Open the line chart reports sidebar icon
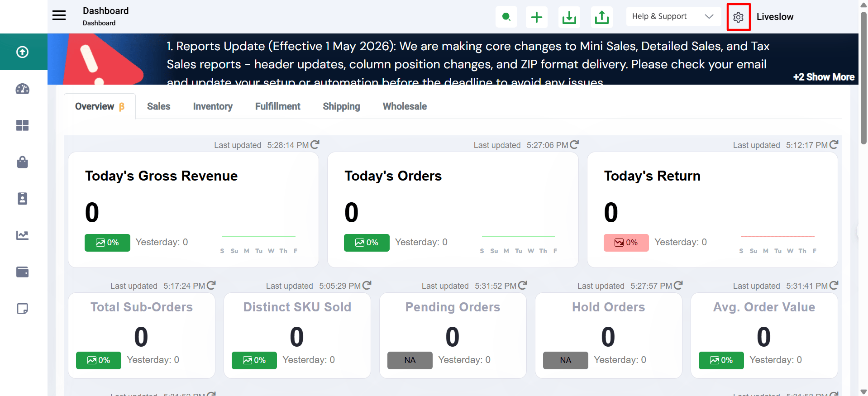 (23, 235)
